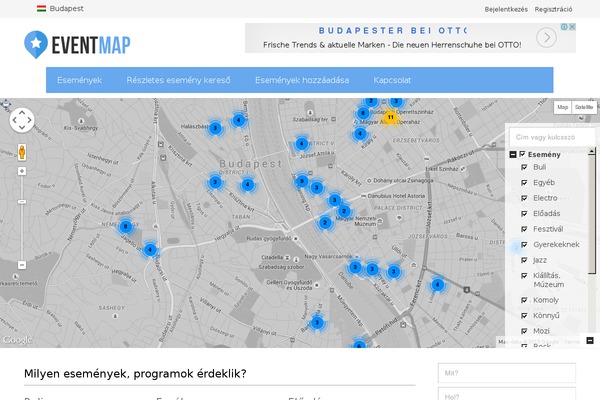Click the Bejelentkezés link
The image size is (600, 400).
pos(506,9)
